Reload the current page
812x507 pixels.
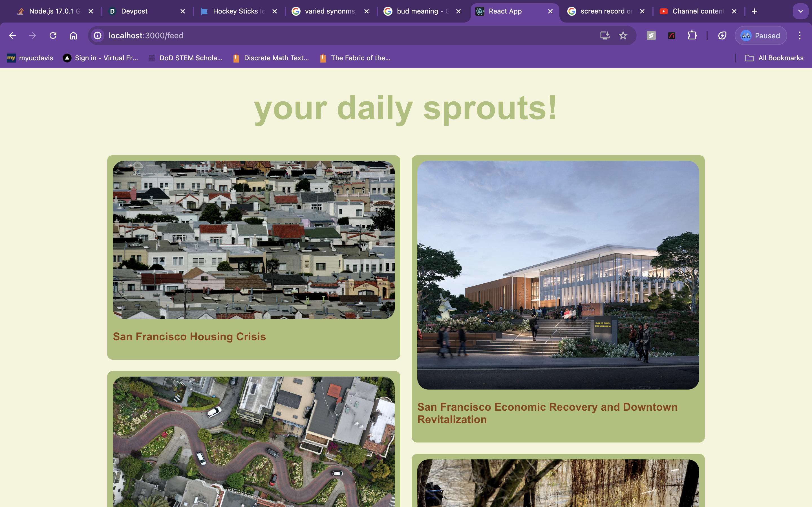[53, 35]
